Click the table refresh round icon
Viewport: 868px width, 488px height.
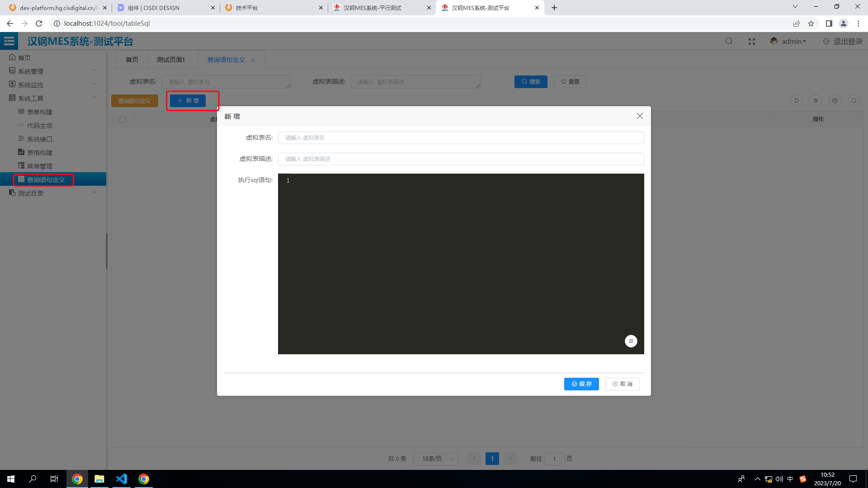pyautogui.click(x=796, y=100)
